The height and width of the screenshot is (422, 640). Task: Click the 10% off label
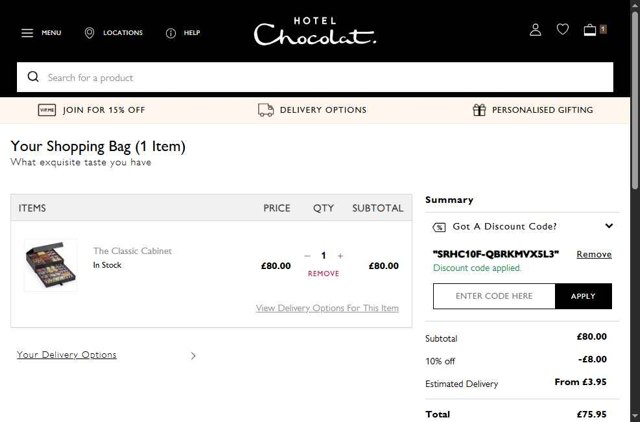click(440, 361)
